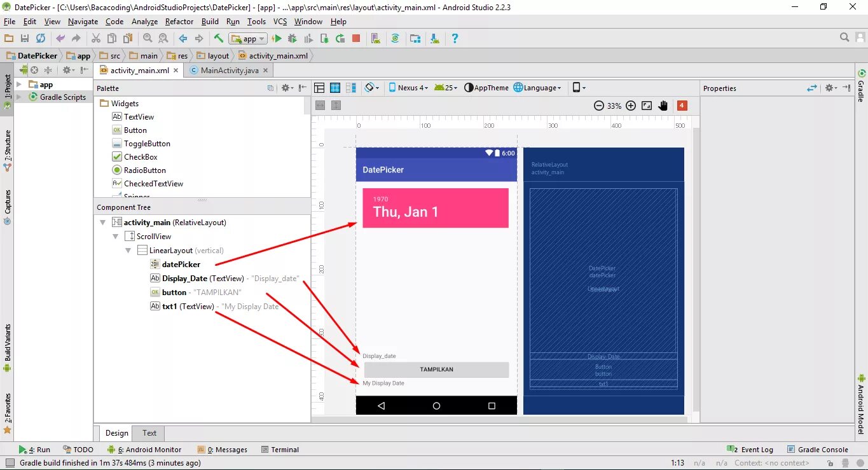Click the Save All toolbar icon
Image resolution: width=868 pixels, height=470 pixels.
[x=25, y=38]
